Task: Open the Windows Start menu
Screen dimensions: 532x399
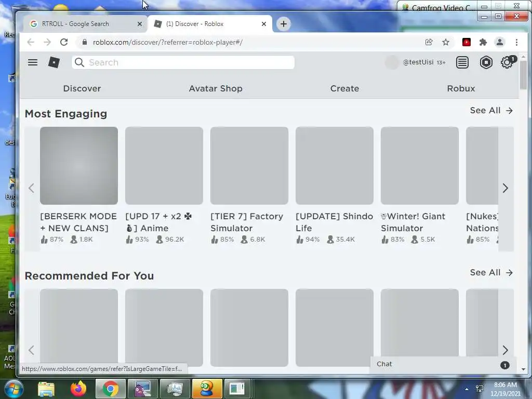Action: coord(14,389)
